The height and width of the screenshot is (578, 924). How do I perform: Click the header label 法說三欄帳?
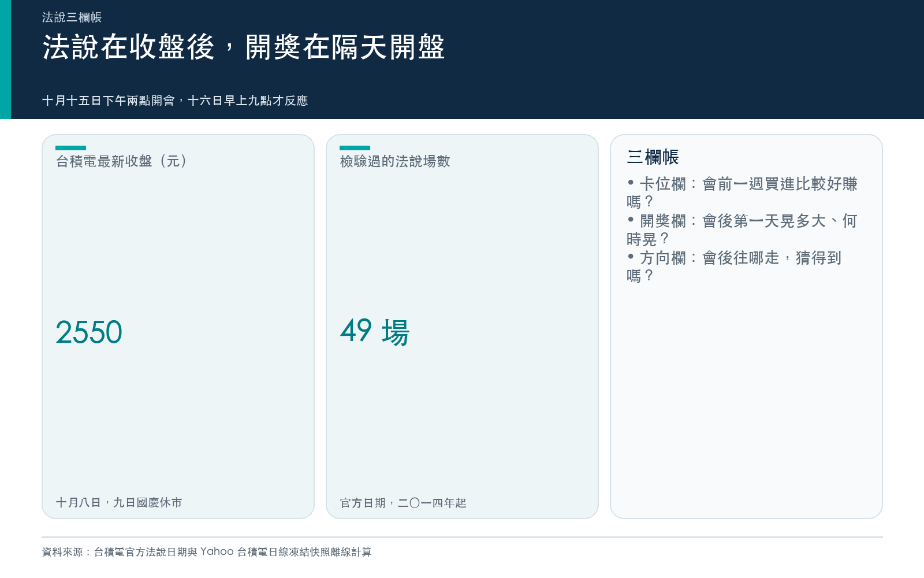[72, 17]
